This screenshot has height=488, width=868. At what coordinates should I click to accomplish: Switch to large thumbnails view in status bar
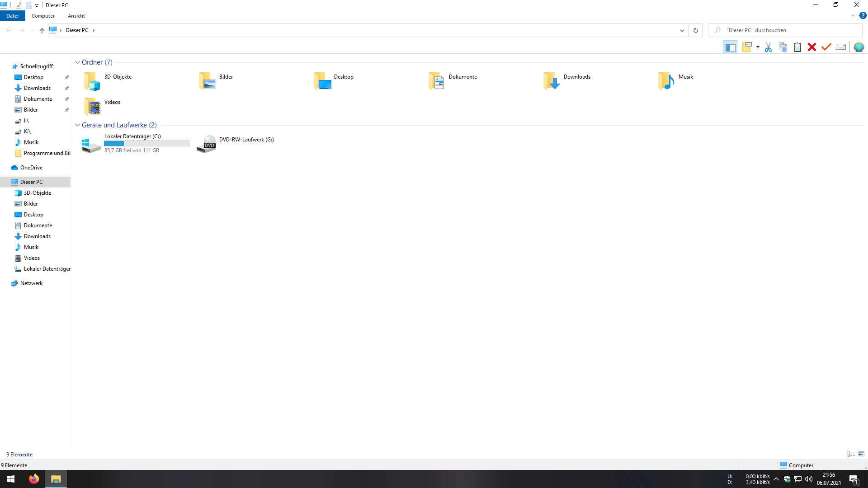coord(861,454)
